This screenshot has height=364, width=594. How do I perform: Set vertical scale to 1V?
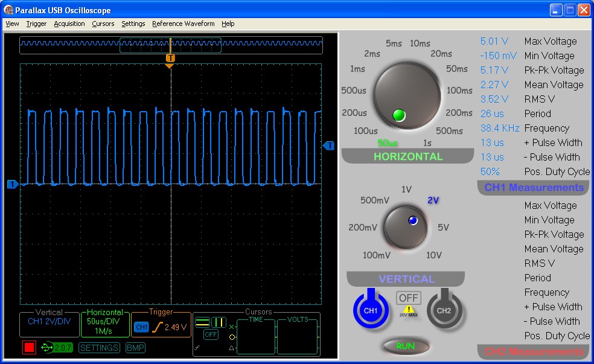coord(406,190)
